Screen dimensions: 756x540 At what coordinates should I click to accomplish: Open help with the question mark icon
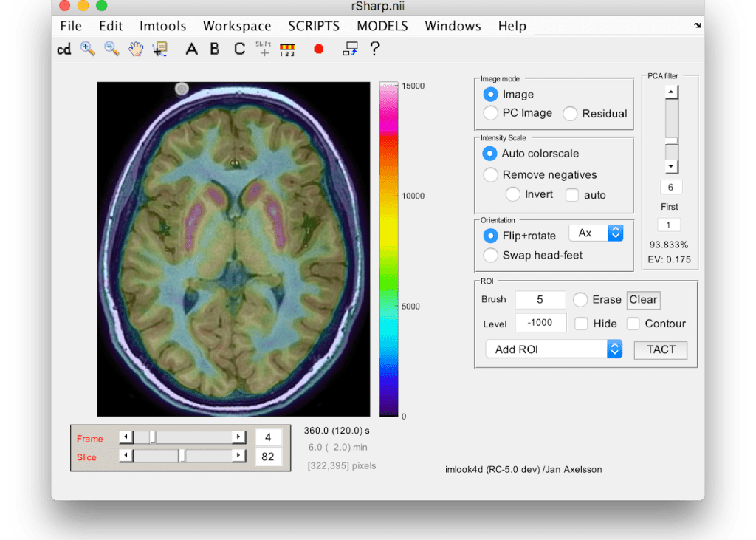(374, 49)
